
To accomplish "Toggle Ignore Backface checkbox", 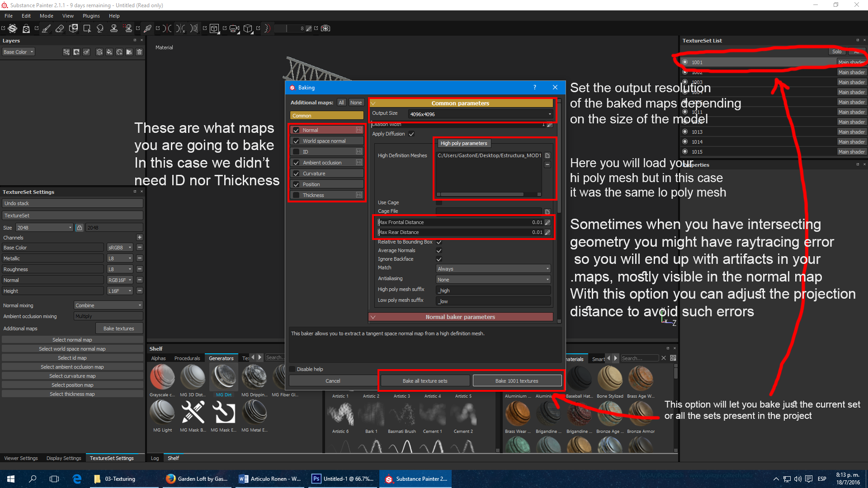I will pyautogui.click(x=439, y=259).
